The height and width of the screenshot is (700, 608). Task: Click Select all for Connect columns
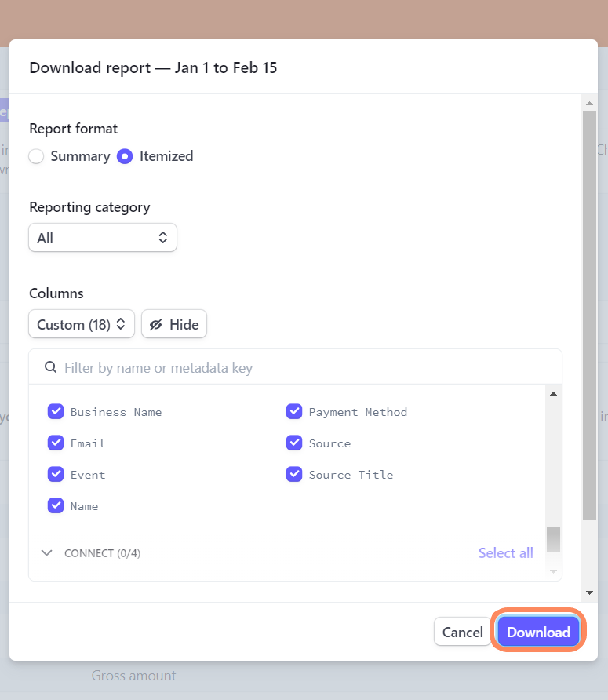[x=505, y=553]
